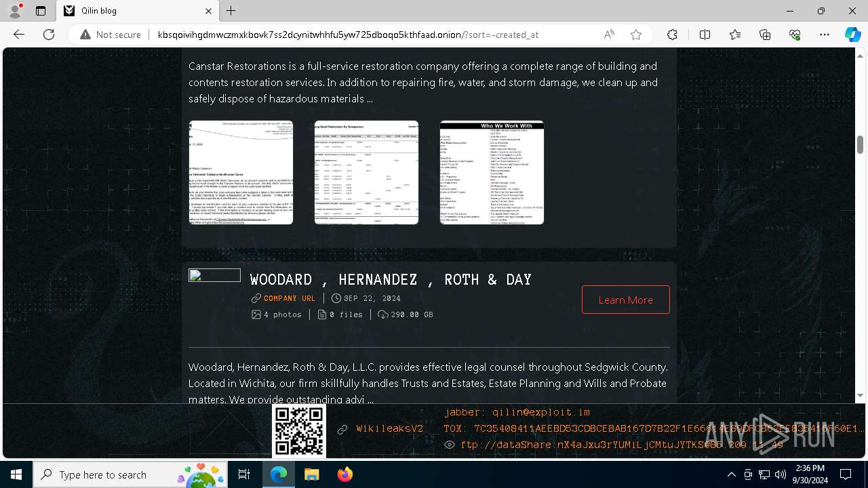
Task: Close the Qilin blog tab
Action: pyautogui.click(x=209, y=11)
